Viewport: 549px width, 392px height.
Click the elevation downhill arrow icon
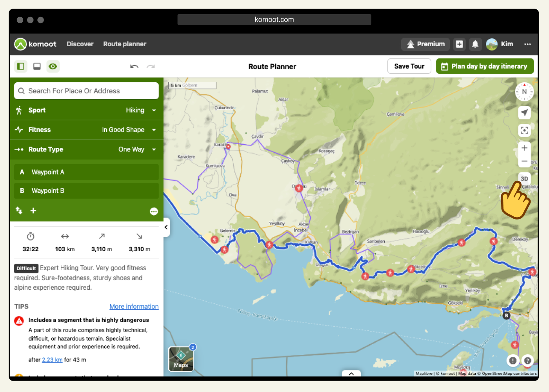(139, 236)
